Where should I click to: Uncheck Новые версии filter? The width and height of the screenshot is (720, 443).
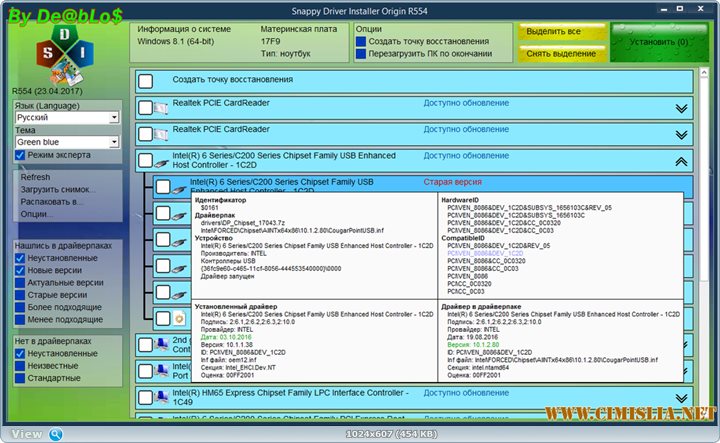coord(20,270)
